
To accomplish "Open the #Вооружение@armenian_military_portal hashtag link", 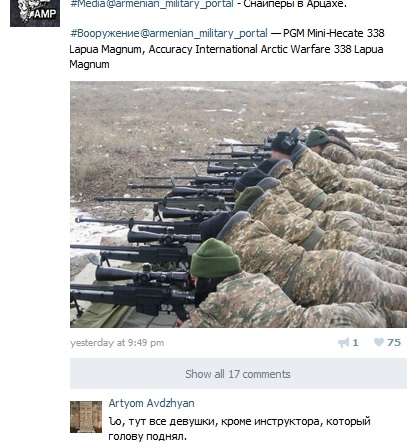I will (169, 34).
